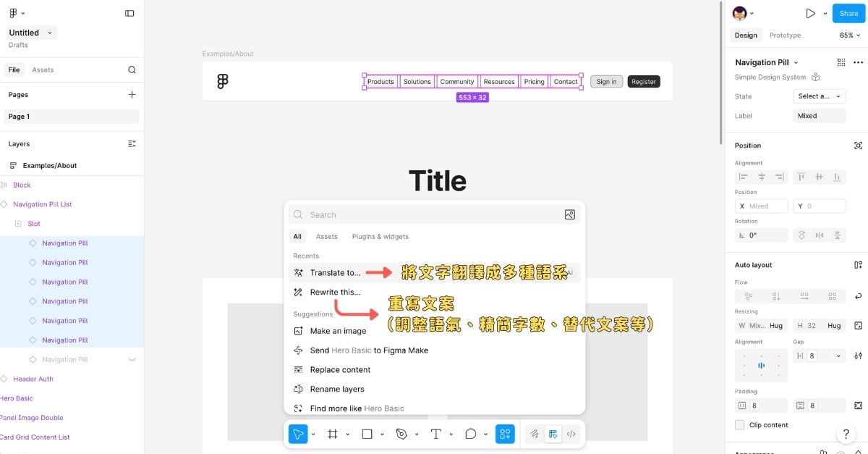The width and height of the screenshot is (868, 454).
Task: Add a new page with plus icon
Action: tap(132, 94)
